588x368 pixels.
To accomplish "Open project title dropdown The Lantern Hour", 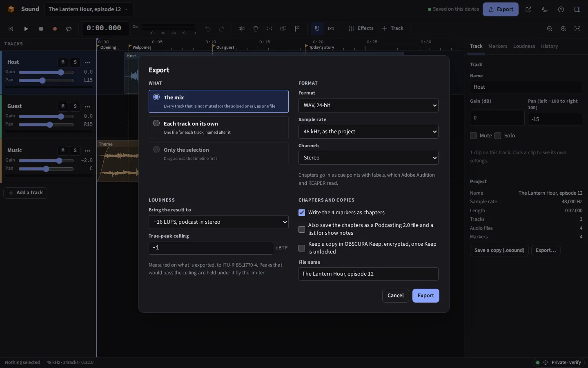I will tap(88, 9).
